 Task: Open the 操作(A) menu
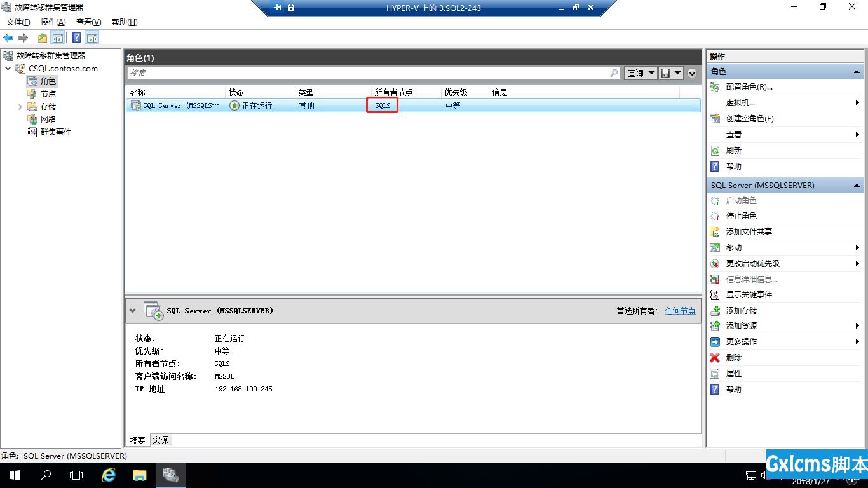pyautogui.click(x=53, y=22)
